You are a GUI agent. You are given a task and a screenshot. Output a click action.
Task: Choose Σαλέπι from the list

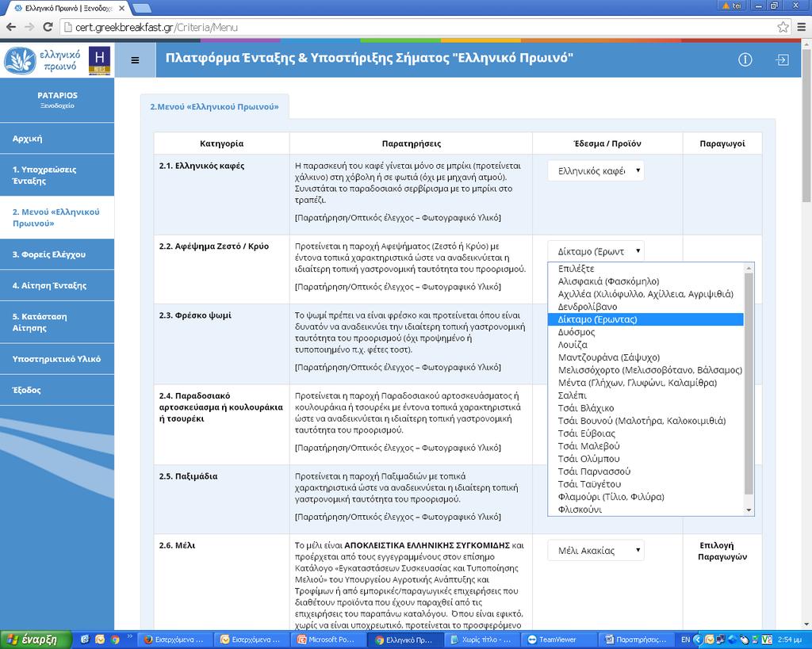[645, 395]
